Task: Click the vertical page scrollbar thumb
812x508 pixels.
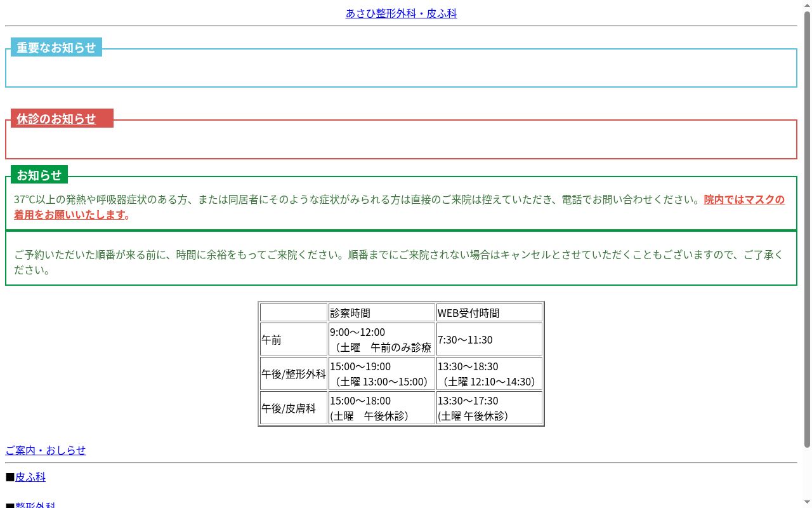Action: 807,229
